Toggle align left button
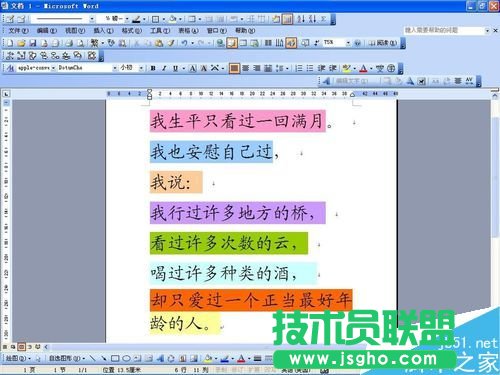The height and width of the screenshot is (375, 500). coord(234,68)
